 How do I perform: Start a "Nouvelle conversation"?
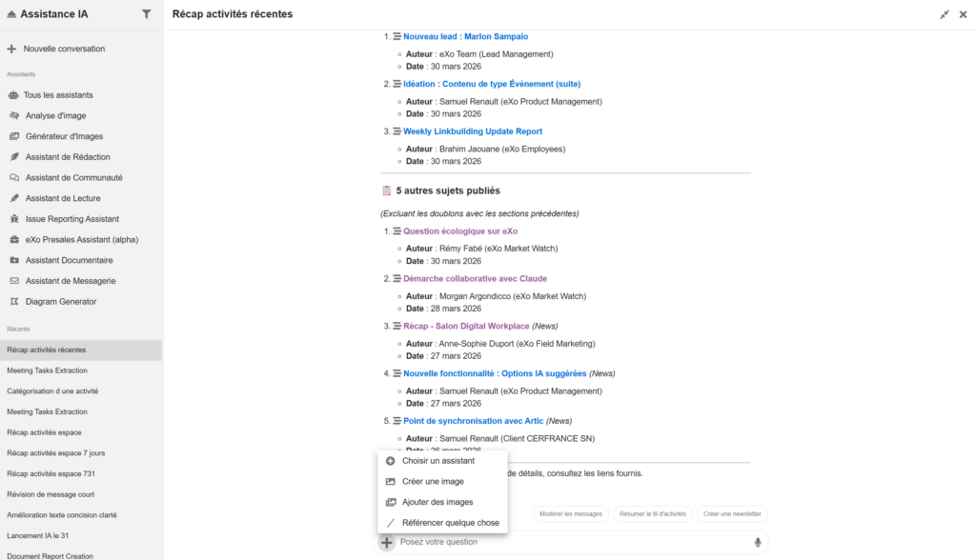[64, 49]
